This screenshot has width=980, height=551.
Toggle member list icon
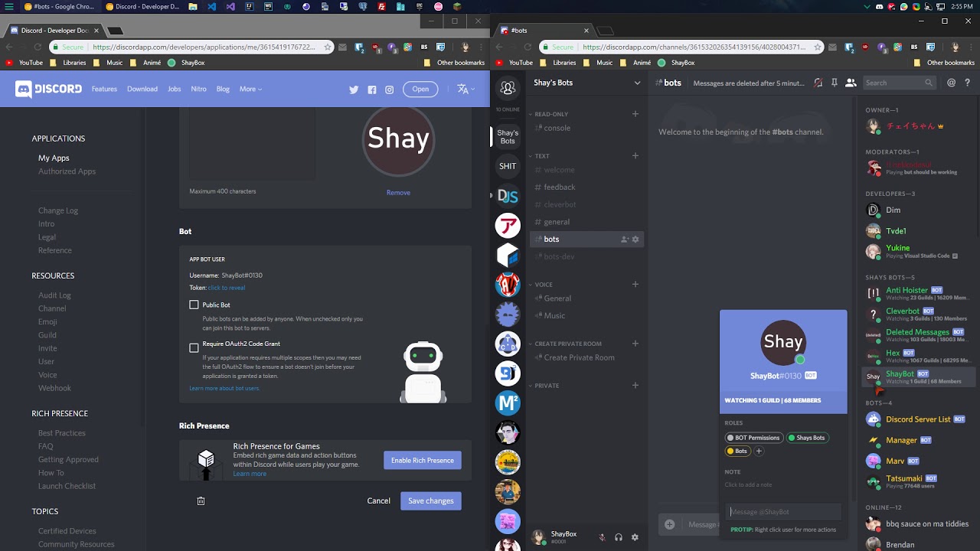point(851,83)
